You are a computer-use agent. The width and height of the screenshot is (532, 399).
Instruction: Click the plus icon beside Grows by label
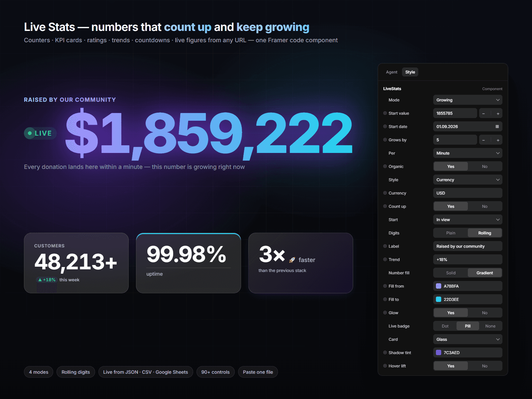385,140
